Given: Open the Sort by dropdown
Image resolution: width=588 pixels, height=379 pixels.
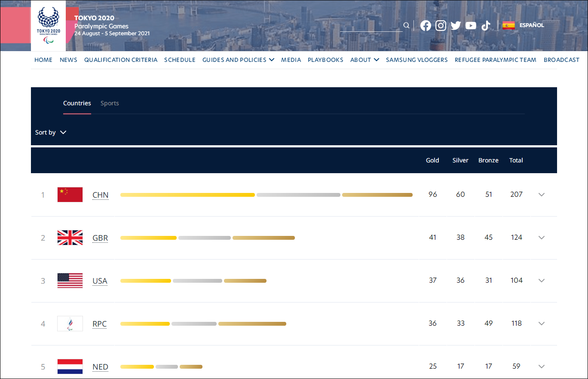Looking at the screenshot, I should pyautogui.click(x=51, y=132).
